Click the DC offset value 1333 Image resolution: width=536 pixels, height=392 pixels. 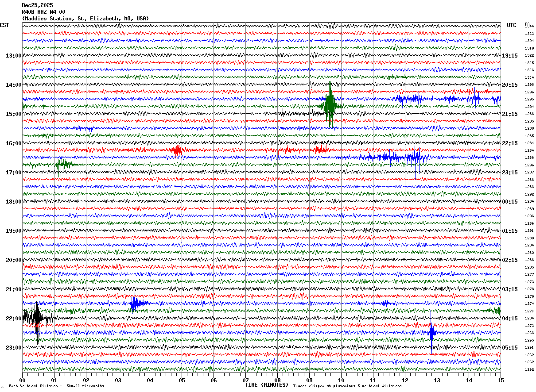coord(529,34)
